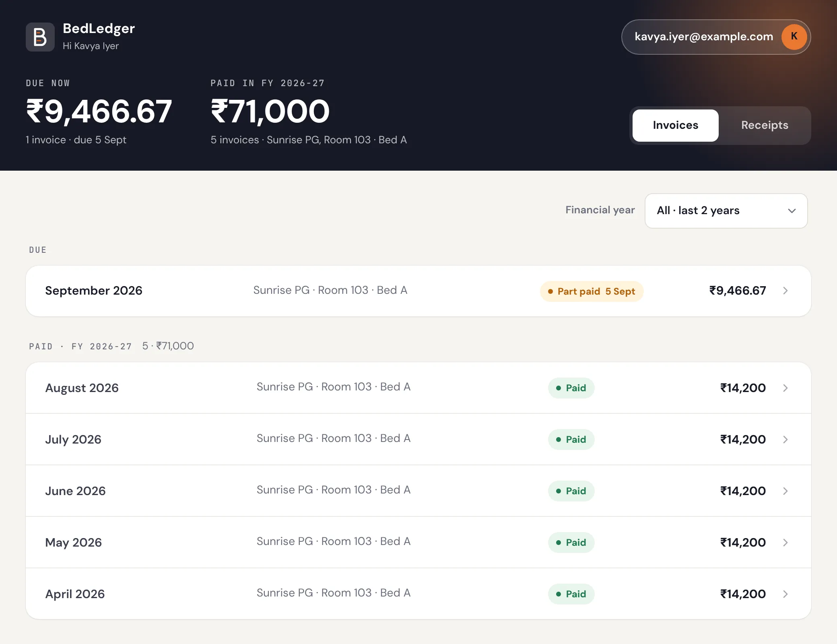This screenshot has height=644, width=837.
Task: Expand the June 2026 invoice chevron
Action: coord(785,491)
